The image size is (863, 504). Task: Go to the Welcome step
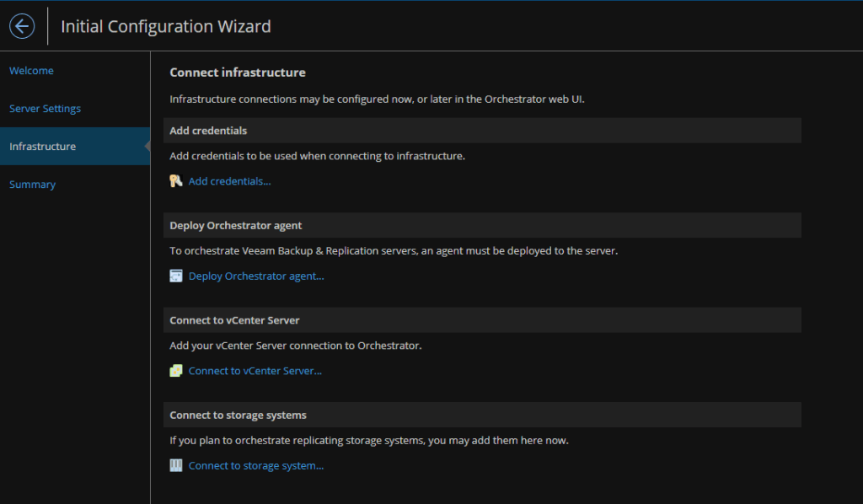(x=31, y=71)
